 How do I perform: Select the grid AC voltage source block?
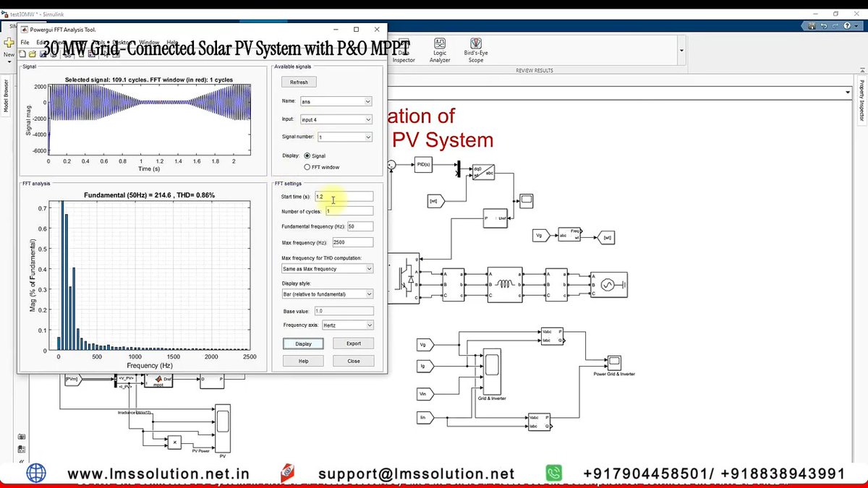click(x=608, y=285)
